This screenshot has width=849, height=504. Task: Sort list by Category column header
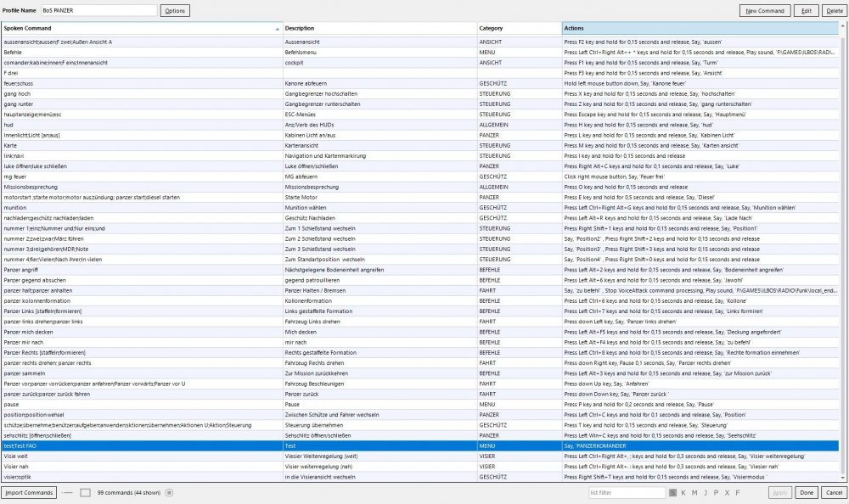pyautogui.click(x=518, y=29)
